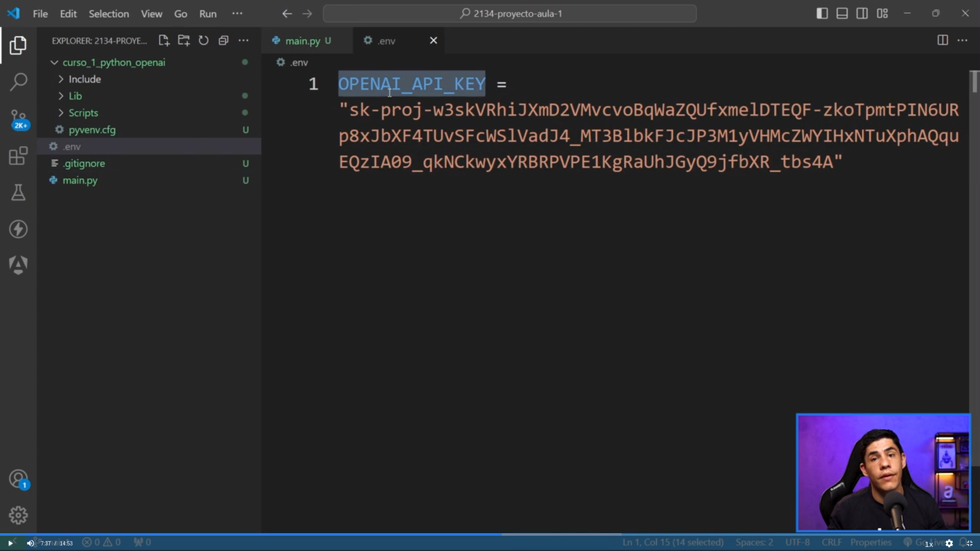Refresh the Explorer file tree
This screenshot has height=551, width=980.
pyautogui.click(x=204, y=40)
